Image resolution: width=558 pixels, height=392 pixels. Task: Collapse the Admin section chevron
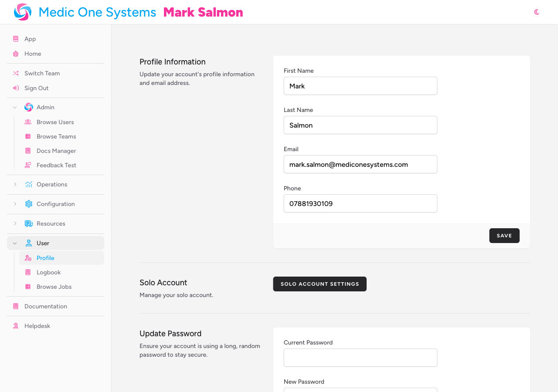point(14,107)
